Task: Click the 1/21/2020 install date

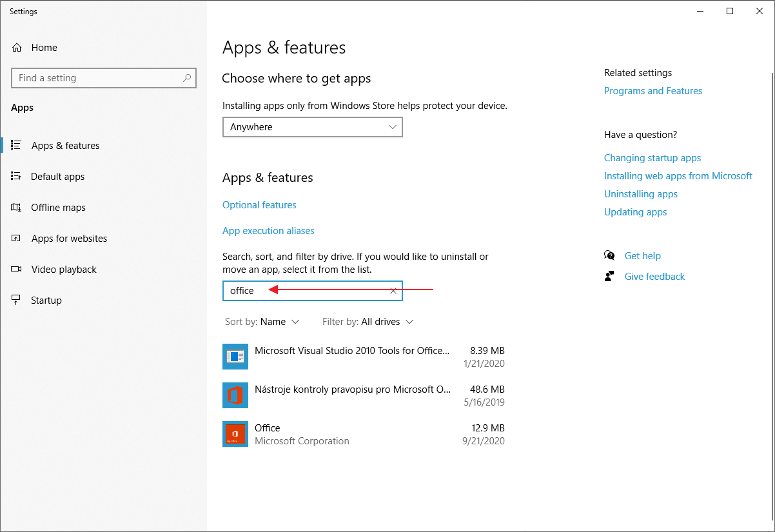Action: [484, 364]
